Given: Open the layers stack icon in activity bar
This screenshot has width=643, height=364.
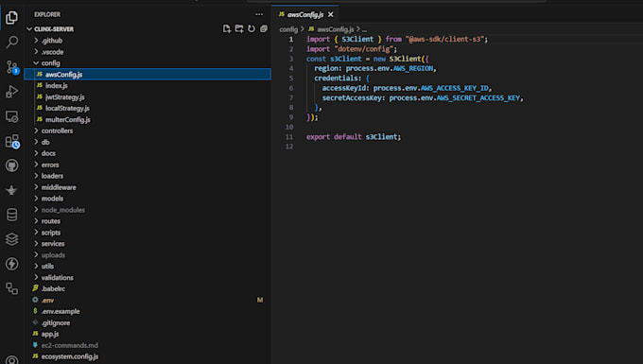Looking at the screenshot, I should click(11, 239).
